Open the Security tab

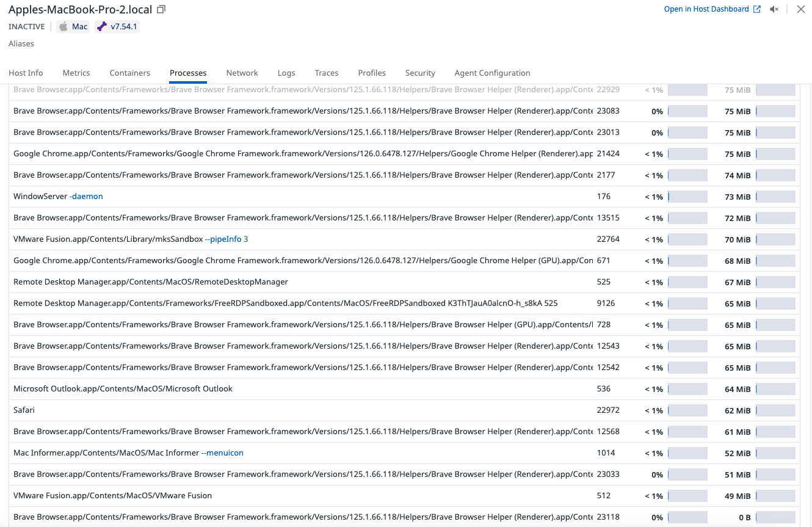[x=420, y=73]
